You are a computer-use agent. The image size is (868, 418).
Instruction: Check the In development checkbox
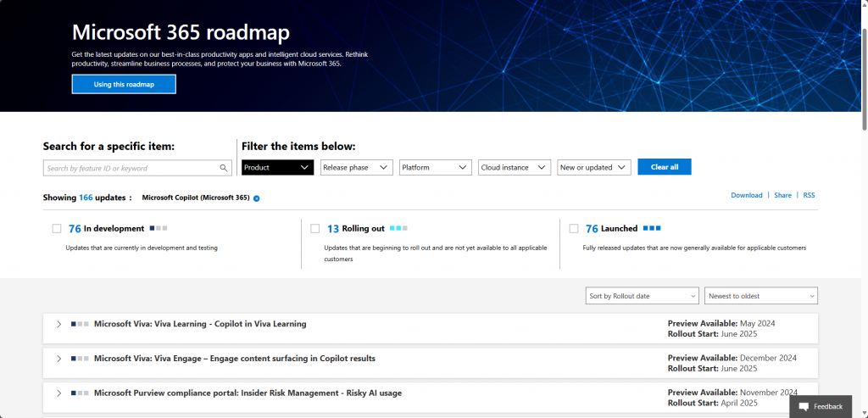(57, 229)
